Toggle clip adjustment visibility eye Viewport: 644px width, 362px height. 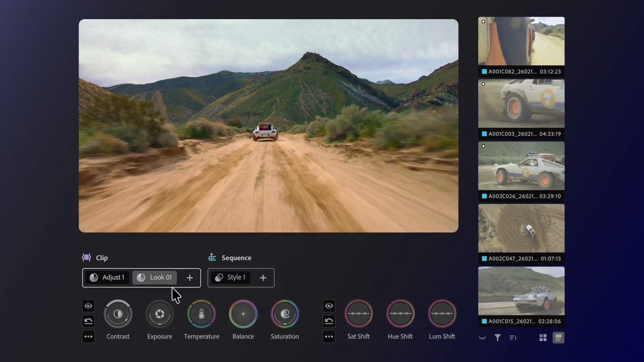88,306
